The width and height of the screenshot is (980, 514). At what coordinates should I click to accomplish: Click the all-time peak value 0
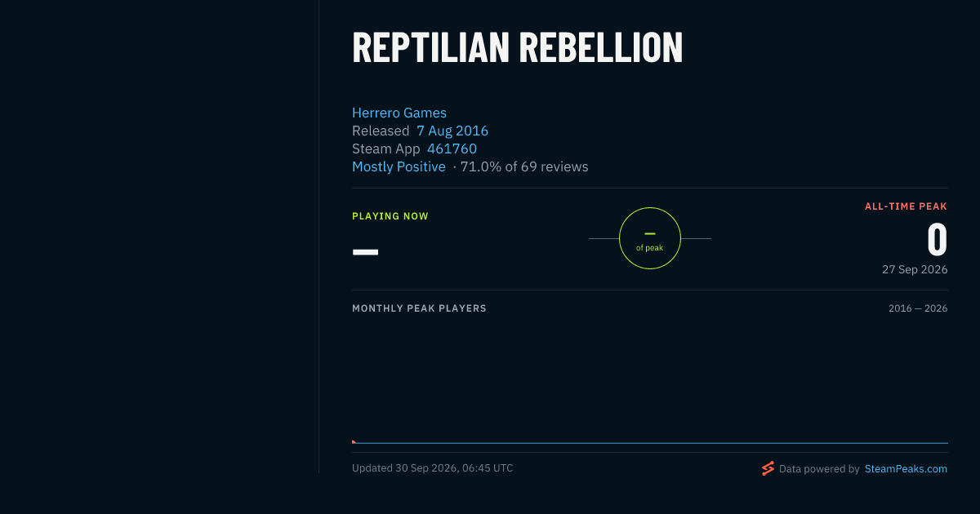click(x=937, y=240)
